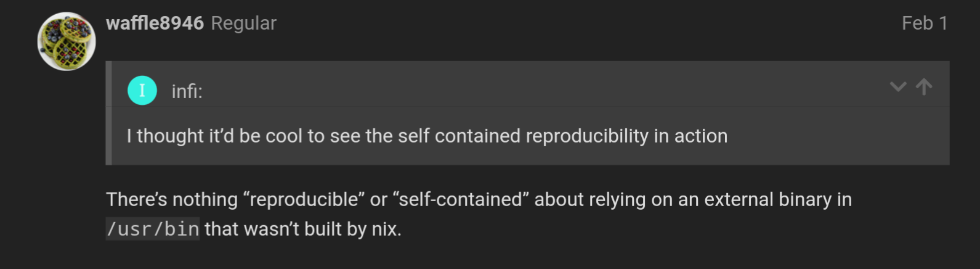Click the /usr/bin inline code snippet
This screenshot has width=980, height=269.
[153, 229]
